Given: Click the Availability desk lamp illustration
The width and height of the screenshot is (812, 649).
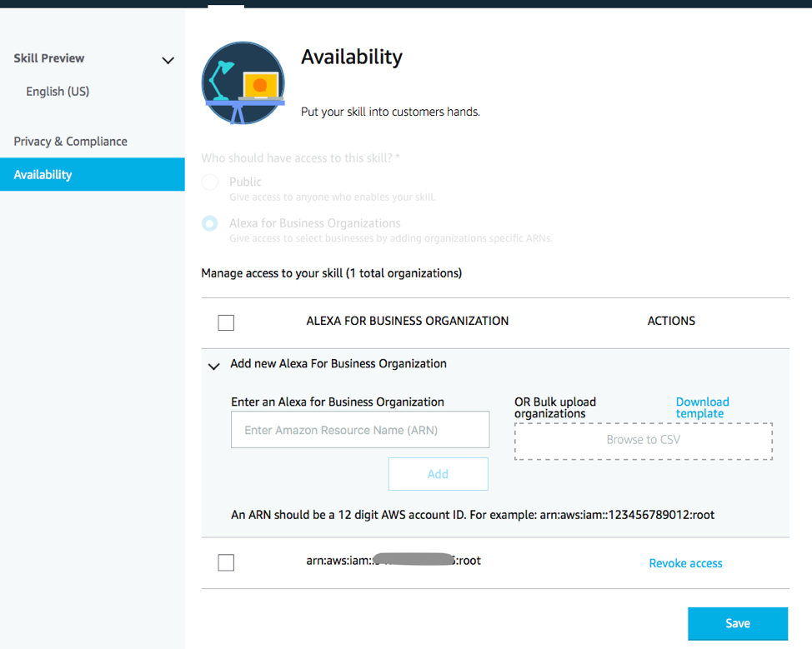Looking at the screenshot, I should [243, 82].
